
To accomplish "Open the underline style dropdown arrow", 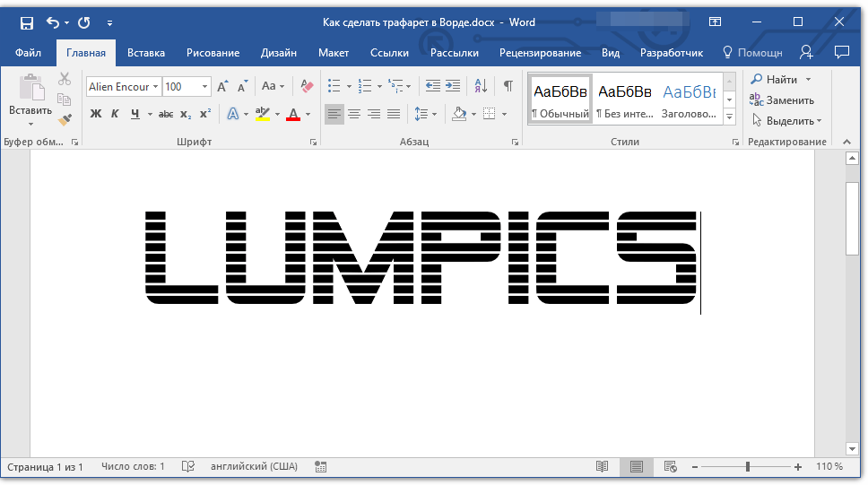I will click(x=150, y=115).
